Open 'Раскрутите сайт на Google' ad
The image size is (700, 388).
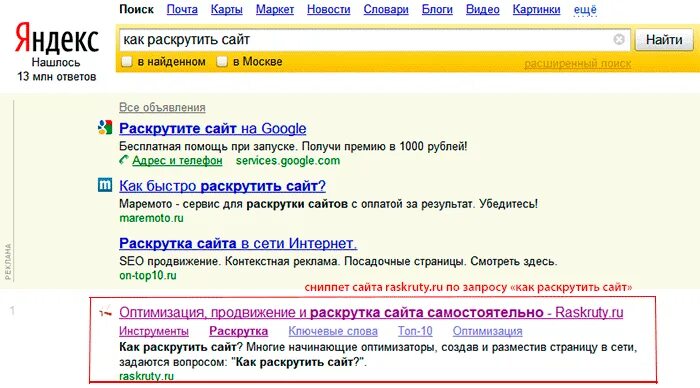212,129
